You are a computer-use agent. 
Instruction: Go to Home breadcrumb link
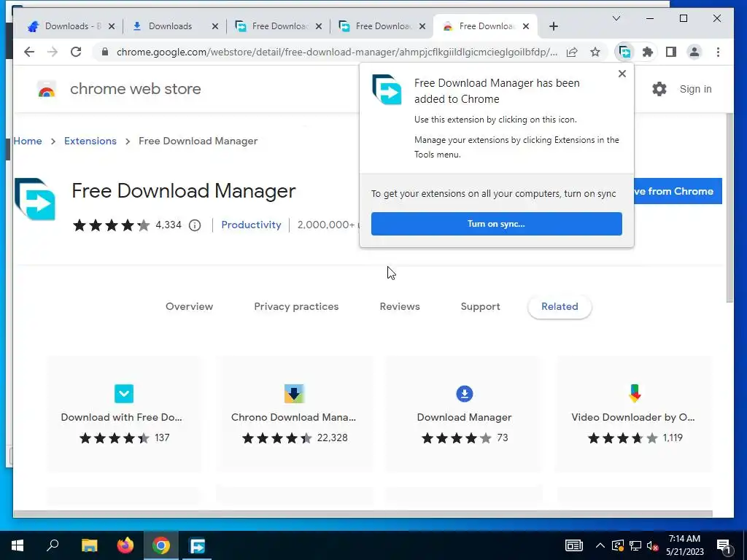[28, 141]
